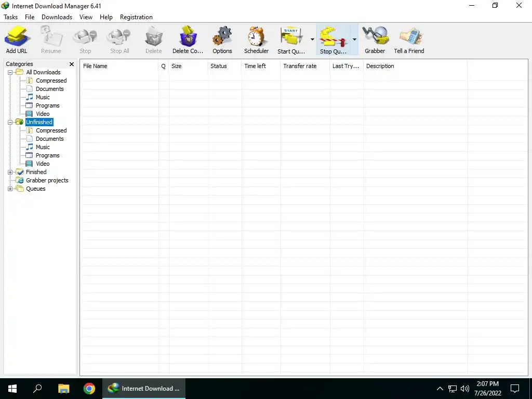Collapse the Unfinished tree node
Viewport: 532px width, 399px height.
10,122
